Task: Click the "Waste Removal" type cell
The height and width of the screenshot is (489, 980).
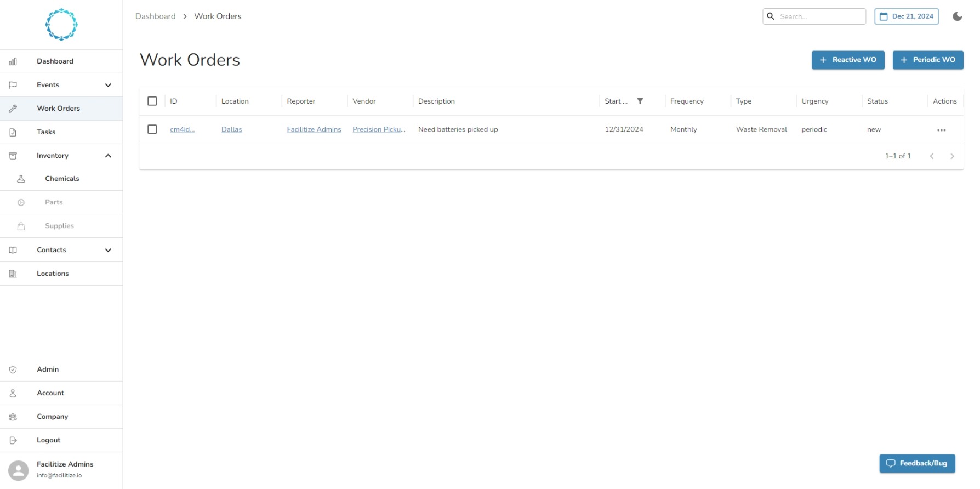Action: click(x=761, y=129)
